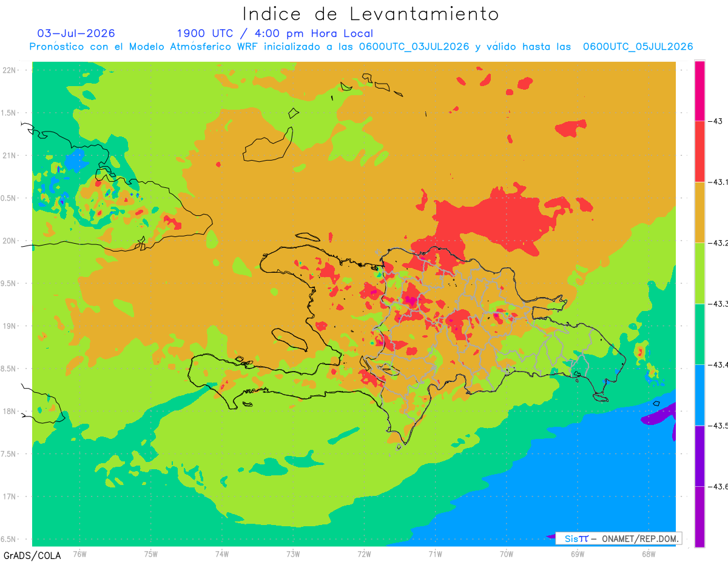Click the longitude label '68W'

click(649, 553)
